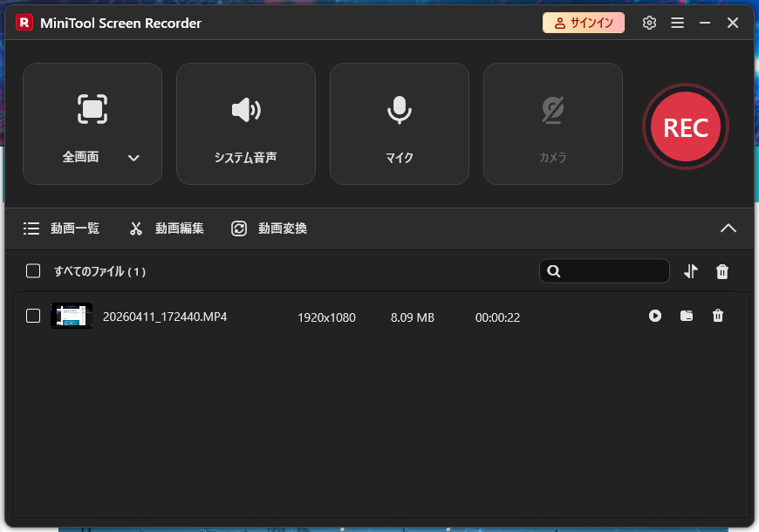Click the 全画面 full-screen capture icon

click(92, 110)
